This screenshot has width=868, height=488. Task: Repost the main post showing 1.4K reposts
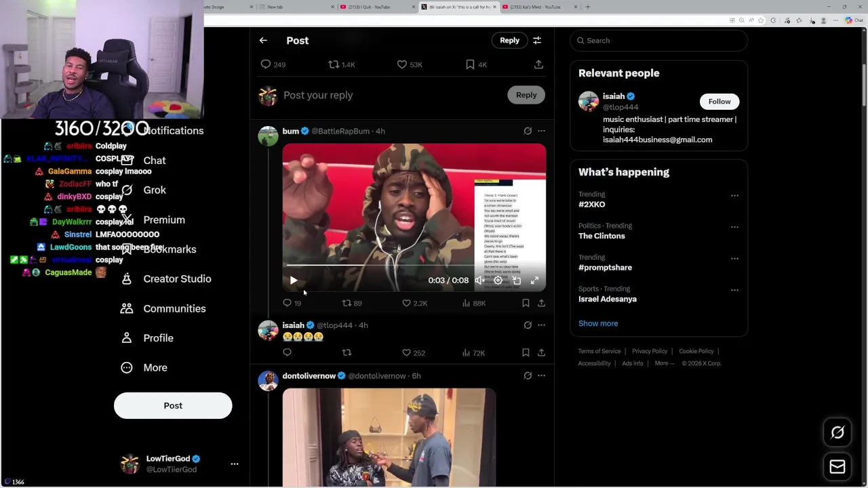coord(342,64)
